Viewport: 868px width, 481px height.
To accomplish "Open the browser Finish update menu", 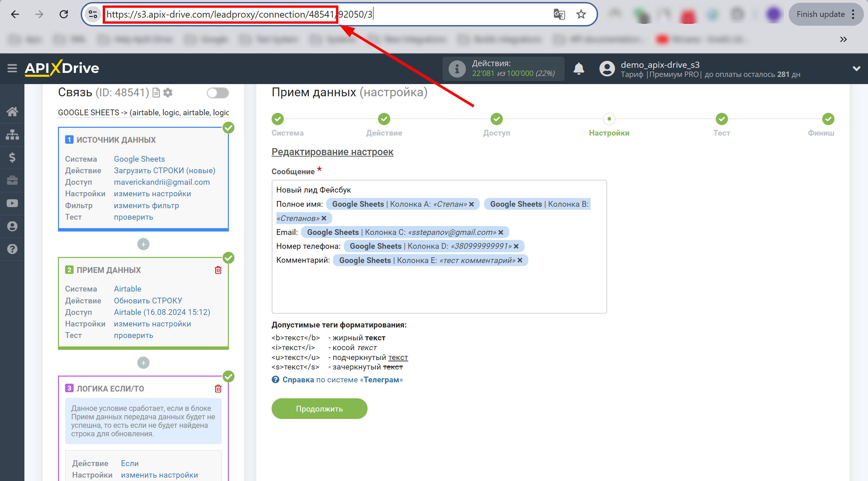I will [826, 14].
